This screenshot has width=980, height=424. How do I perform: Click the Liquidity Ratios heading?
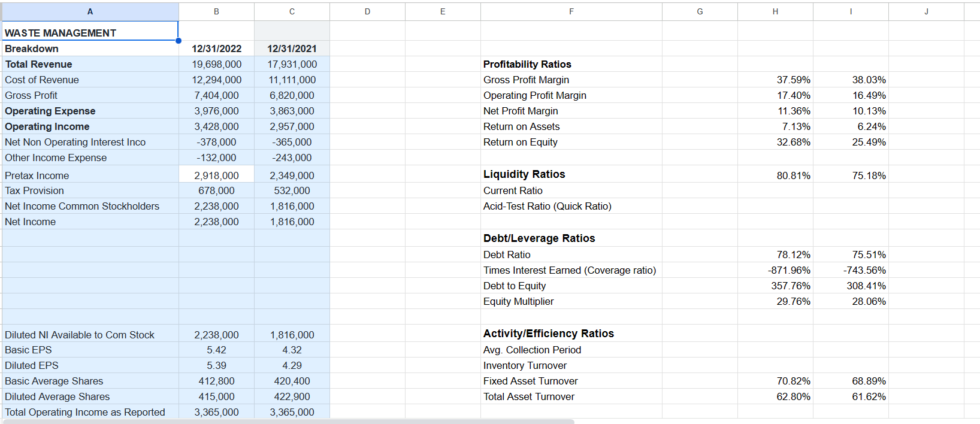click(x=524, y=174)
